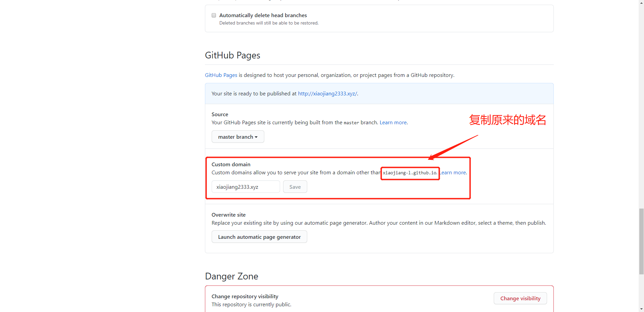Image resolution: width=644 pixels, height=312 pixels.
Task: Click the red Chinese annotation text
Action: 507,120
